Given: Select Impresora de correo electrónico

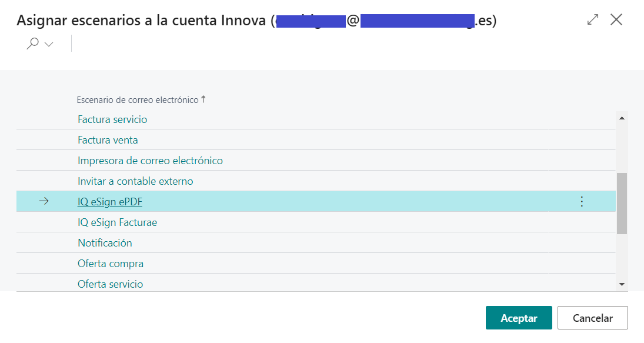Looking at the screenshot, I should coord(149,160).
